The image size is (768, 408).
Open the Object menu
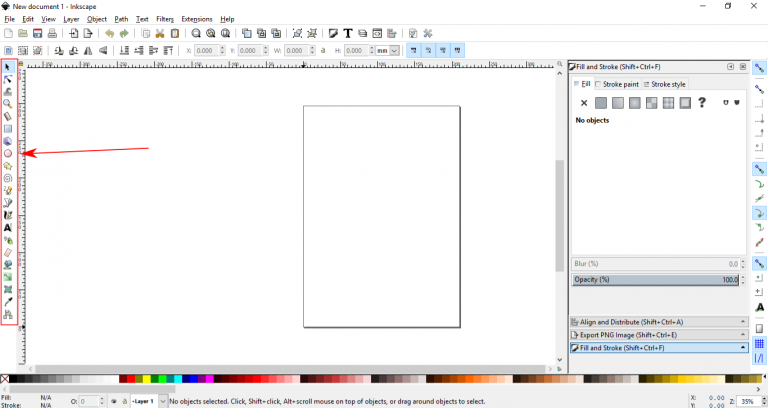point(96,19)
